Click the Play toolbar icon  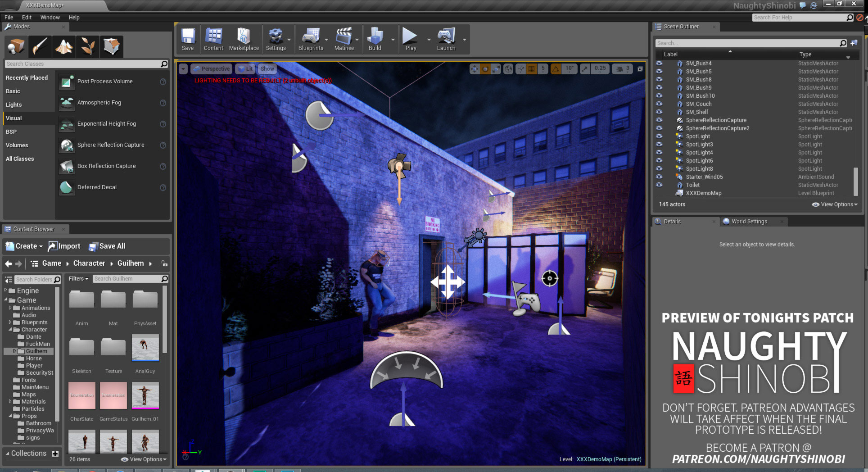(411, 40)
